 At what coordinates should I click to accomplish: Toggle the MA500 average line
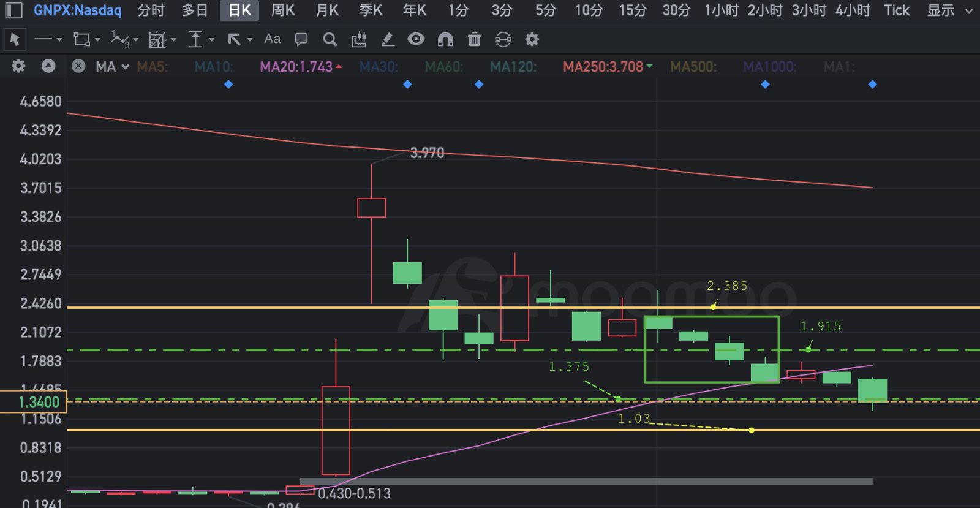coord(693,67)
